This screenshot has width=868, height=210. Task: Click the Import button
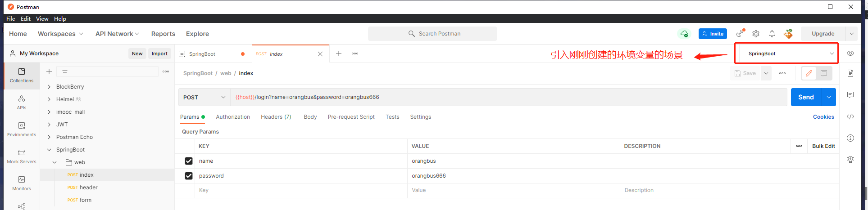(159, 54)
